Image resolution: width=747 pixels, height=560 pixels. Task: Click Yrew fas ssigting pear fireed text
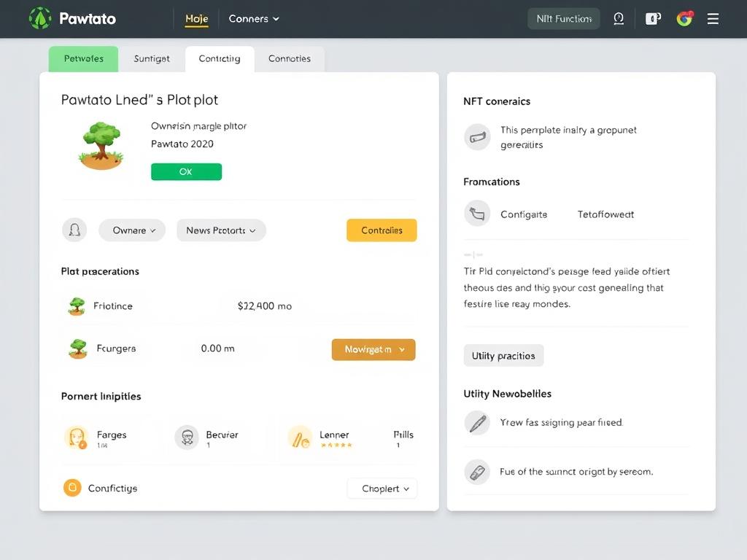(x=561, y=422)
